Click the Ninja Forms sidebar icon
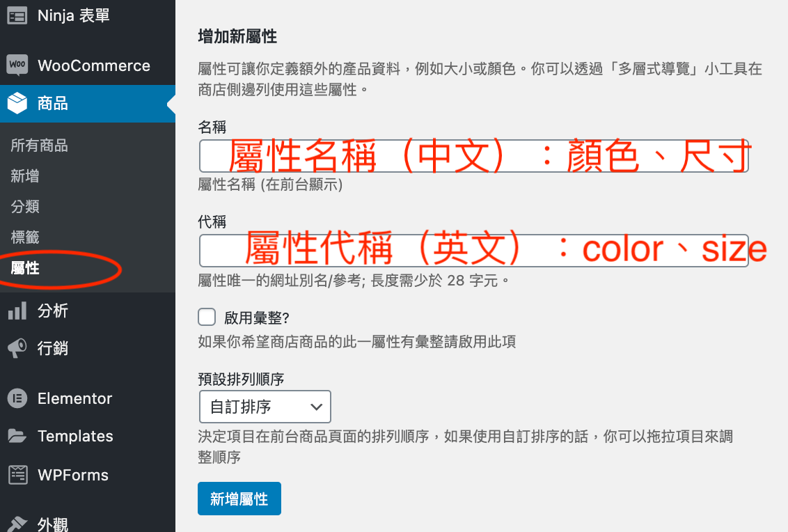The image size is (788, 532). [17, 15]
